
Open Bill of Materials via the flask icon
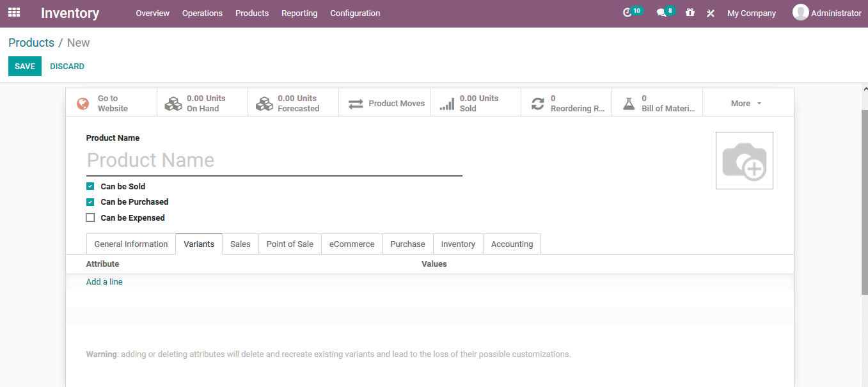click(657, 102)
